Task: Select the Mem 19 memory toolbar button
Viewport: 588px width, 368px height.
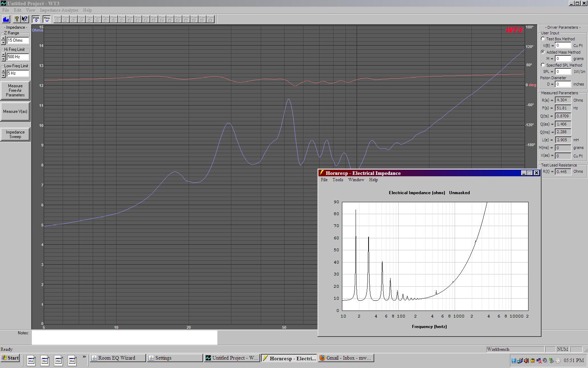Action: tap(203, 19)
